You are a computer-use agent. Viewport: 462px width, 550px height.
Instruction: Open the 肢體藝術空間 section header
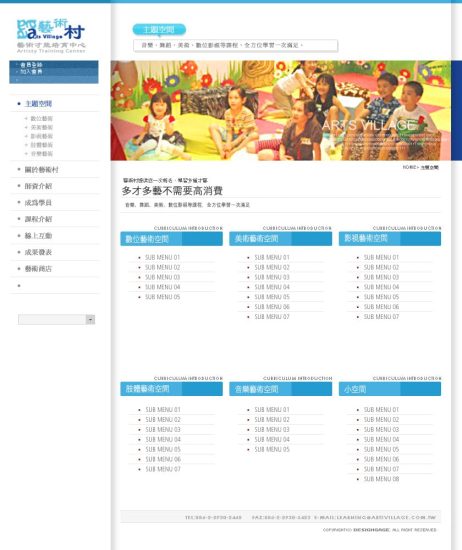(x=171, y=389)
